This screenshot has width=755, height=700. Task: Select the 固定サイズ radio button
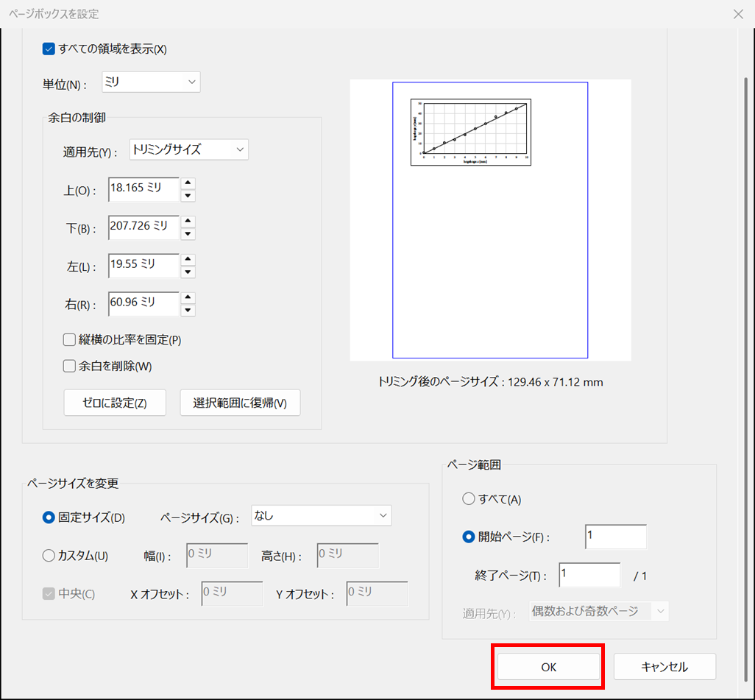49,517
